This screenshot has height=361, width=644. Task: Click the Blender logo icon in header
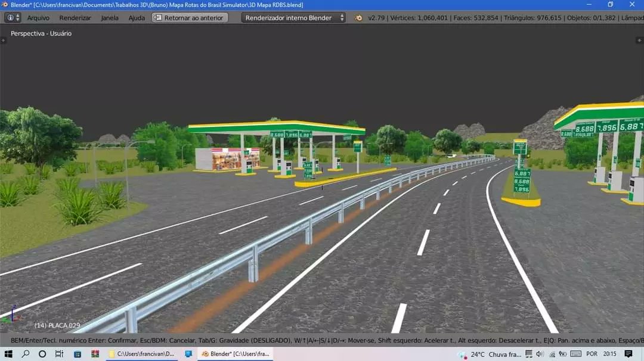(358, 18)
